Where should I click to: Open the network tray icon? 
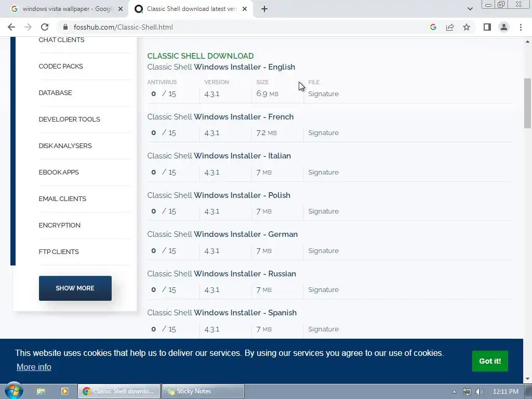pyautogui.click(x=467, y=392)
